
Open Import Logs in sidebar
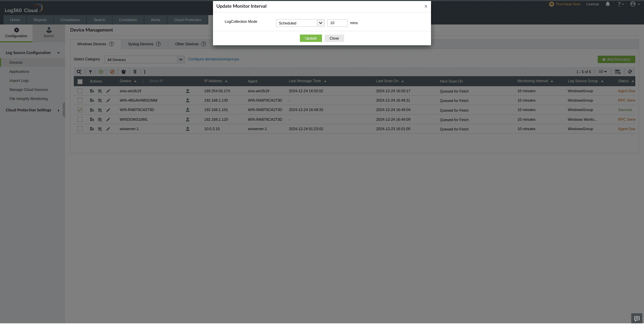[19, 81]
